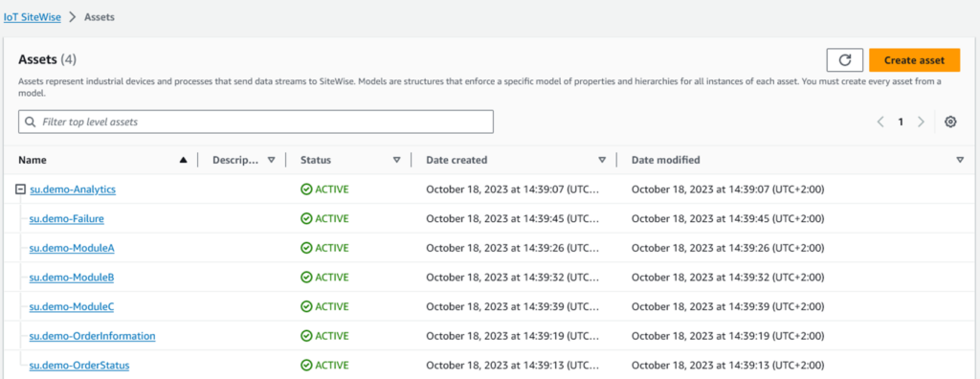The width and height of the screenshot is (980, 379).
Task: Click Assets breadcrumb text
Action: (x=100, y=17)
